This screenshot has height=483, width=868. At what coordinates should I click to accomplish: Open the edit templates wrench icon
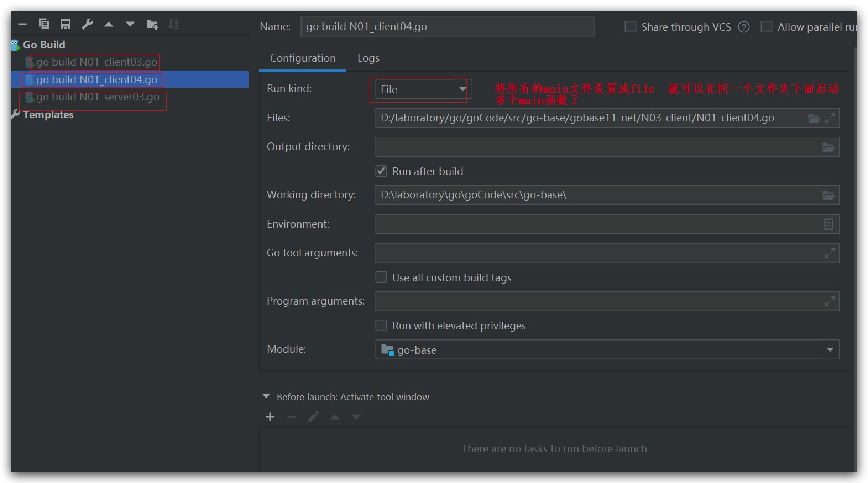[x=87, y=24]
